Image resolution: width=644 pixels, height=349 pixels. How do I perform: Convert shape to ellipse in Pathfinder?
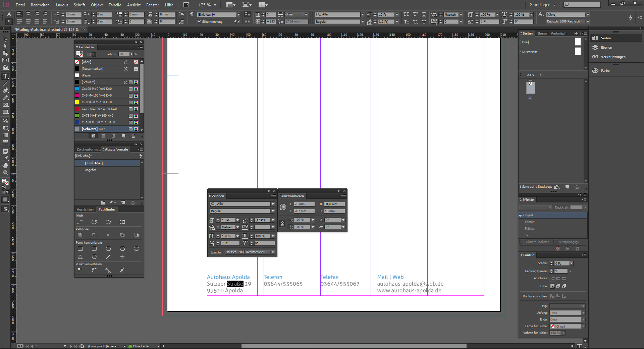(136, 249)
